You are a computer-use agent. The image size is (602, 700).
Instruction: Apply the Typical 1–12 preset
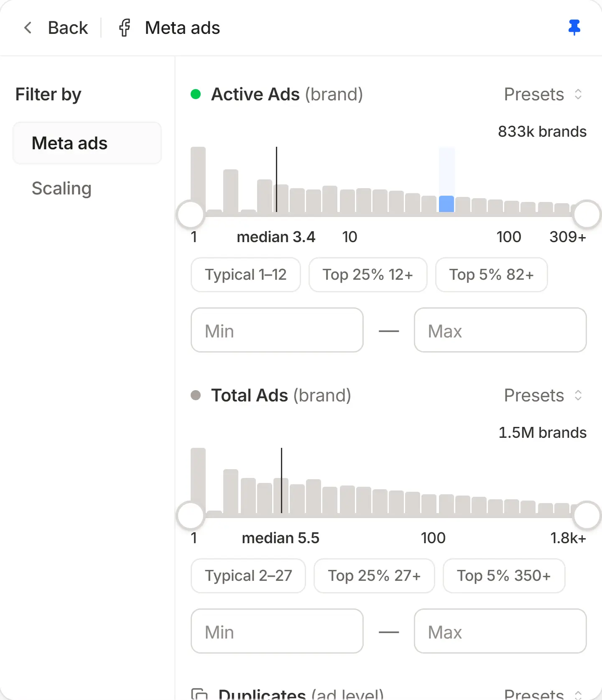click(x=246, y=275)
